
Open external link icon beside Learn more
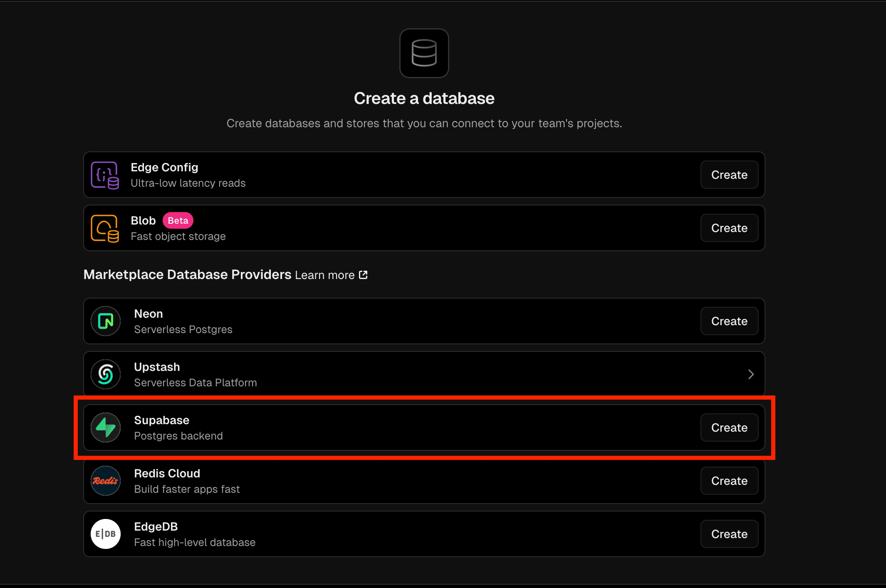363,275
